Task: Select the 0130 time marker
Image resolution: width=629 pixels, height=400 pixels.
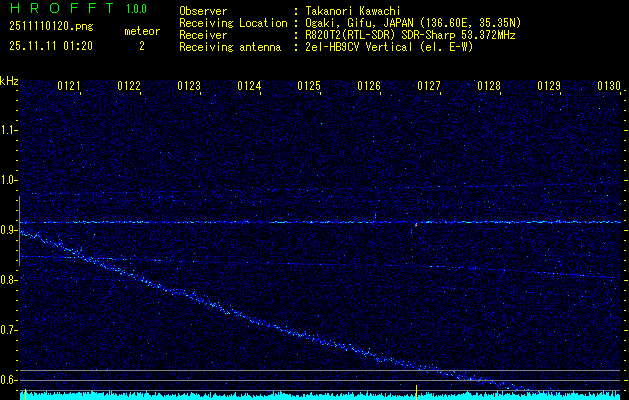Action: pyautogui.click(x=609, y=87)
